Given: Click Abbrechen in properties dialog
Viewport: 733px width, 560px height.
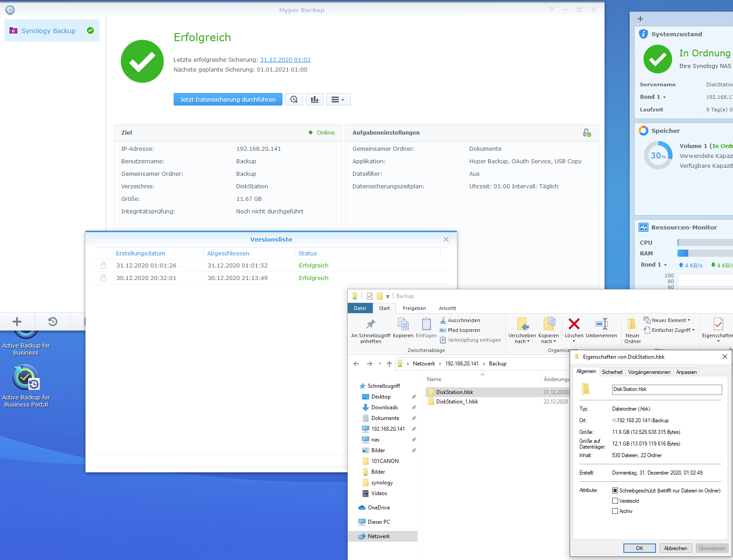Looking at the screenshot, I should click(x=675, y=548).
